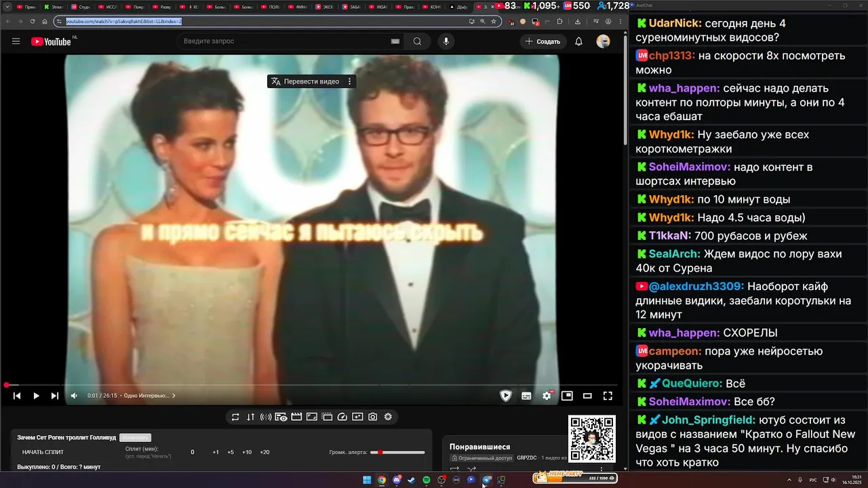This screenshot has width=868, height=488.
Task: Click the address bar URL
Action: tap(124, 21)
